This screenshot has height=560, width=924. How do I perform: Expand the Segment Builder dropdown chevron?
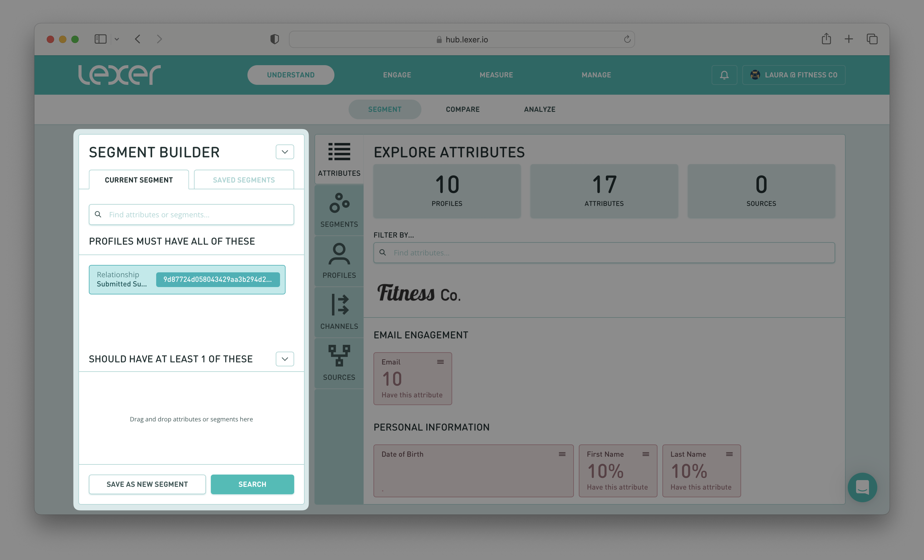[285, 152]
